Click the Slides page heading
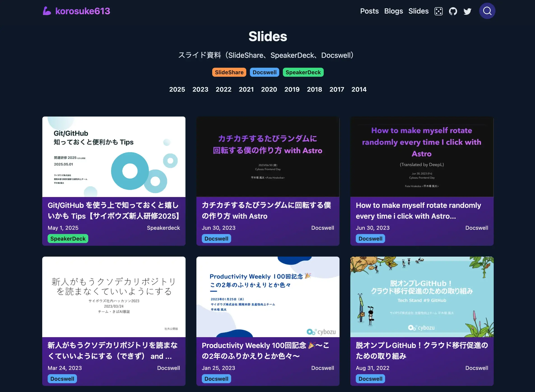This screenshot has width=535, height=392. pyautogui.click(x=268, y=36)
